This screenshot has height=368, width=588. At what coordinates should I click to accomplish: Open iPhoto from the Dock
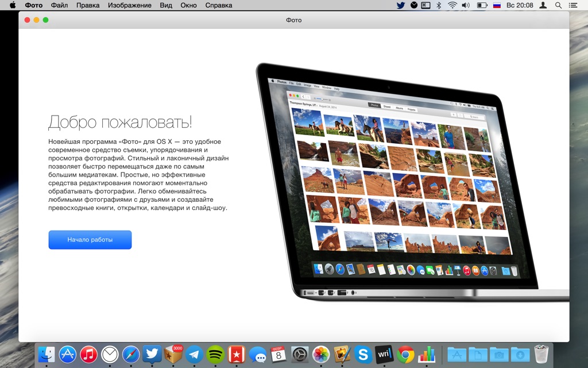(342, 354)
